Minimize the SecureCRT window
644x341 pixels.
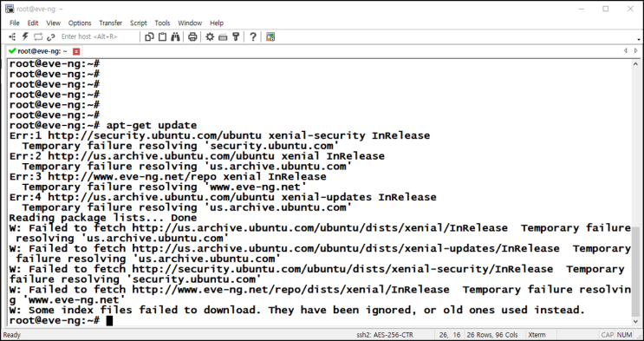pyautogui.click(x=581, y=9)
